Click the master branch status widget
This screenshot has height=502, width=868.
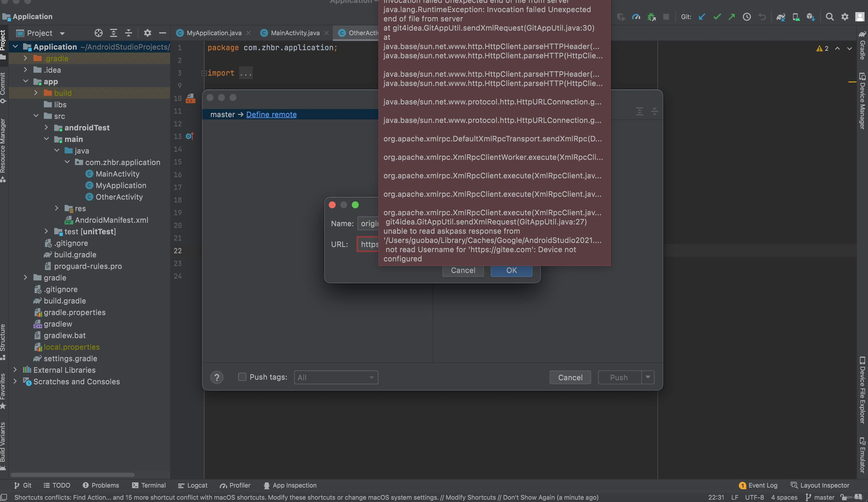(x=820, y=497)
